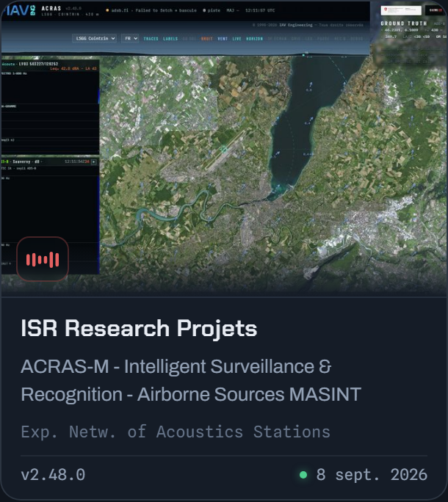Click the white logo thumbnail at top right
The width and height of the screenshot is (448, 502).
401,10
